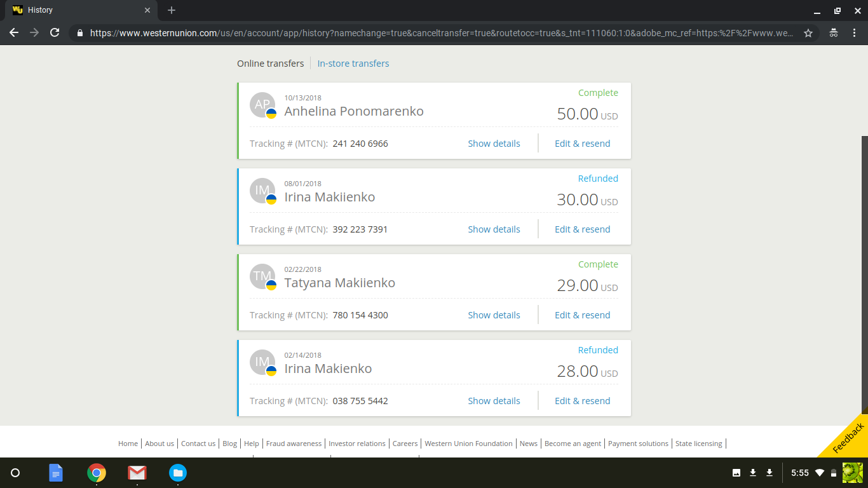The image size is (868, 488).
Task: Open Files app from shelf
Action: click(178, 473)
